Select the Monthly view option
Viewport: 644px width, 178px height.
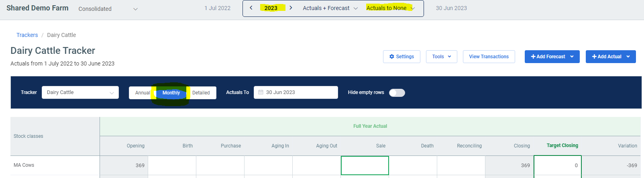[x=171, y=93]
